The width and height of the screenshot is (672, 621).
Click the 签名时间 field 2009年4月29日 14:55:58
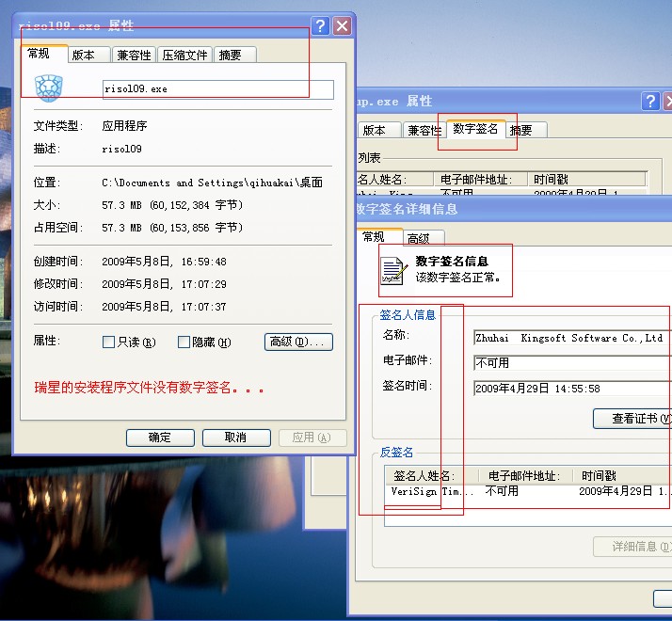572,389
